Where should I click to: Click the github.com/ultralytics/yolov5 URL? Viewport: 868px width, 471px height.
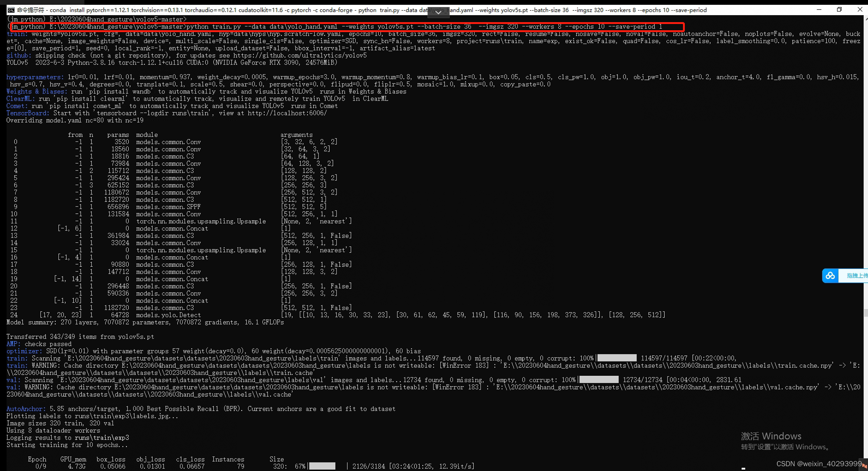click(300, 55)
